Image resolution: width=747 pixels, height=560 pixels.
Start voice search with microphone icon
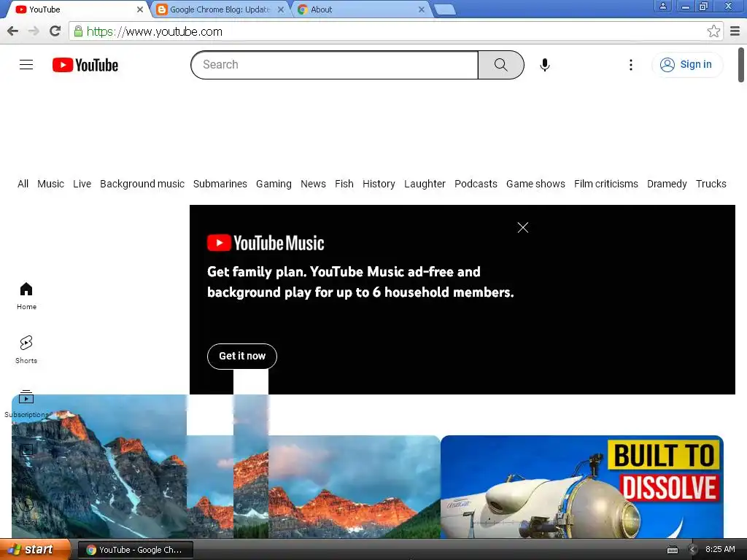(x=544, y=65)
